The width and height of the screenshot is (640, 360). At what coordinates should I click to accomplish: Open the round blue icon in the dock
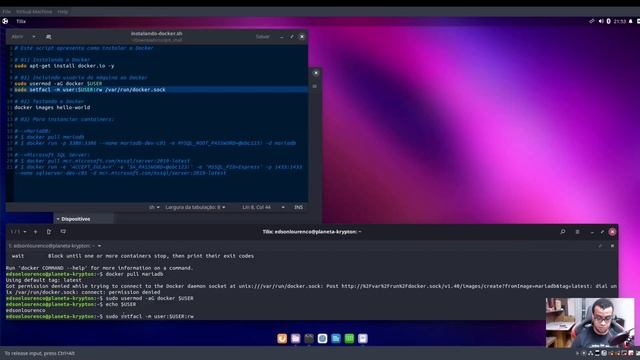click(322, 338)
